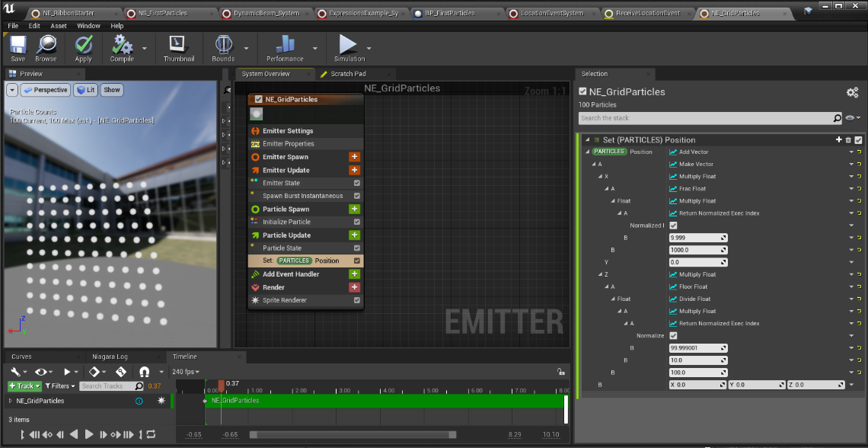This screenshot has height=448, width=868.
Task: Click the green Track add button
Action: pos(24,386)
